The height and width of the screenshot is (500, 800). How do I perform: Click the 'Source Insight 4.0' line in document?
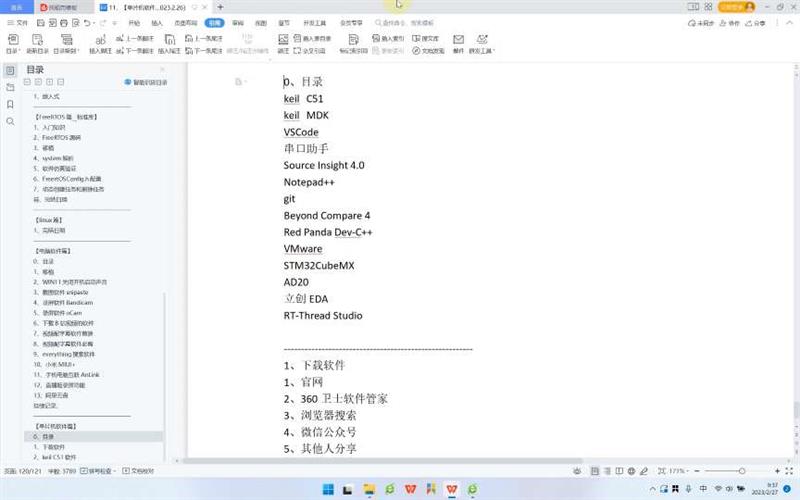tap(324, 165)
